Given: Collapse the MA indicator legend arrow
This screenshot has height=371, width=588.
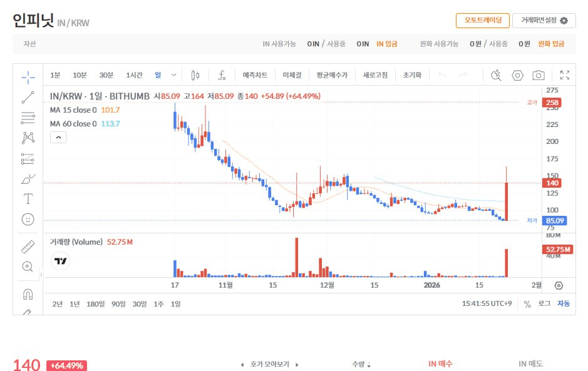Looking at the screenshot, I should [x=58, y=137].
